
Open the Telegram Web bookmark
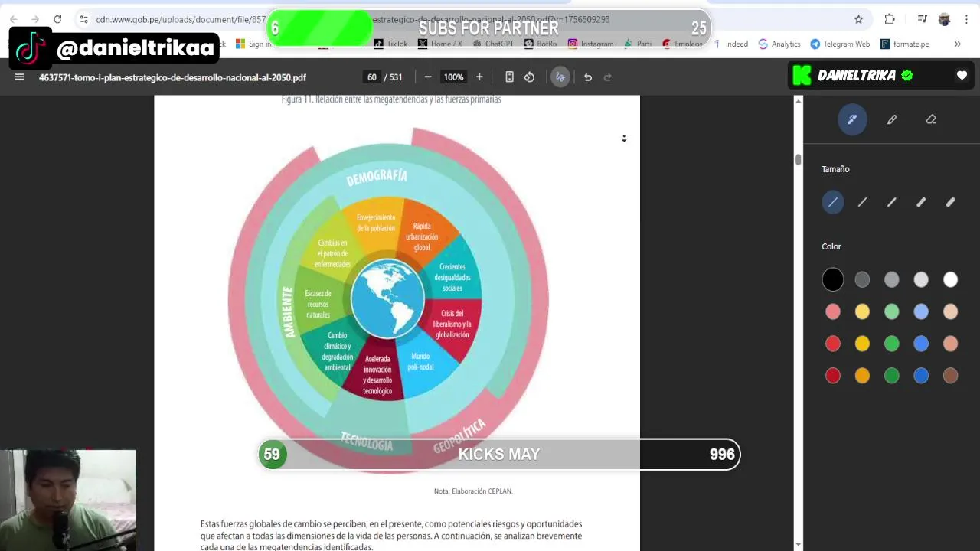point(840,44)
